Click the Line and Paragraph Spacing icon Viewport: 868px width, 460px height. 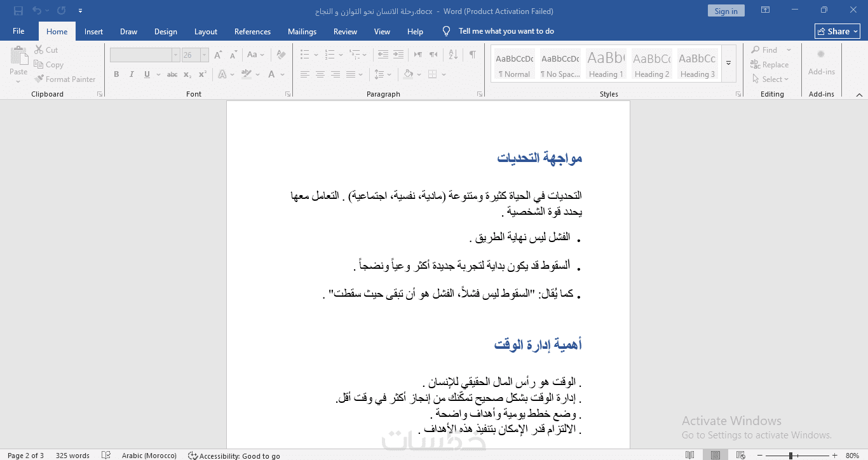point(380,74)
